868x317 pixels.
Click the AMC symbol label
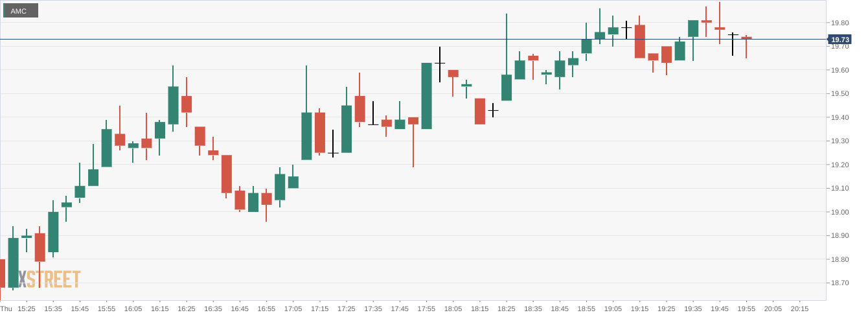[19, 11]
